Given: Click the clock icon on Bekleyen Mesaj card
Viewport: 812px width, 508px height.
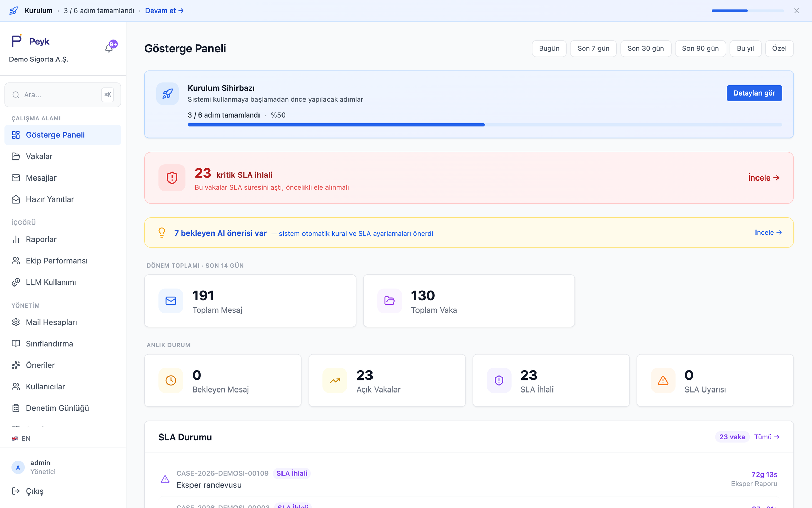Looking at the screenshot, I should pos(171,380).
